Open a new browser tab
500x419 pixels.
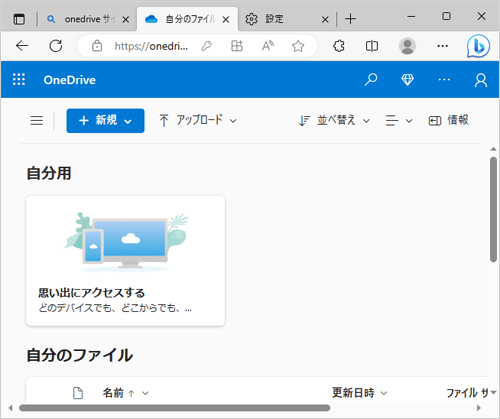pos(350,19)
